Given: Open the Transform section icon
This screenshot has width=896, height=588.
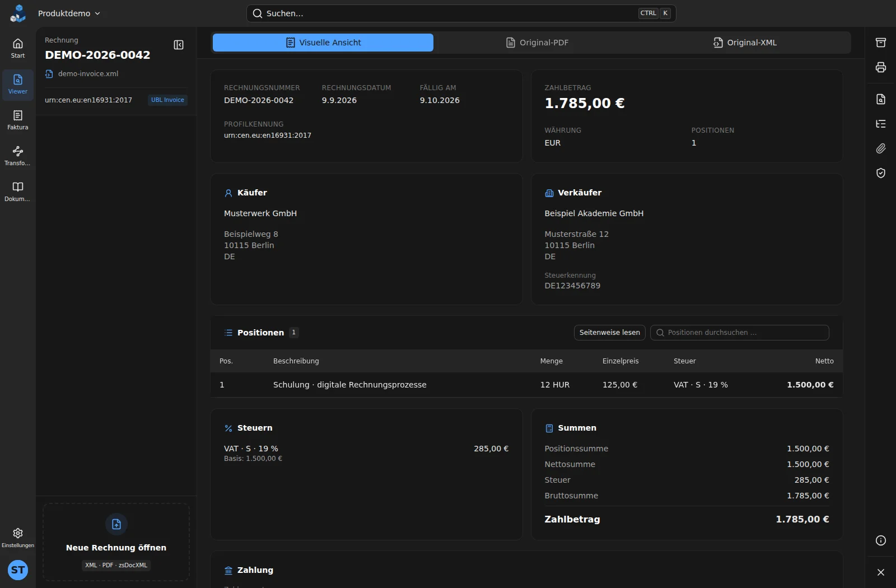Looking at the screenshot, I should click(18, 156).
